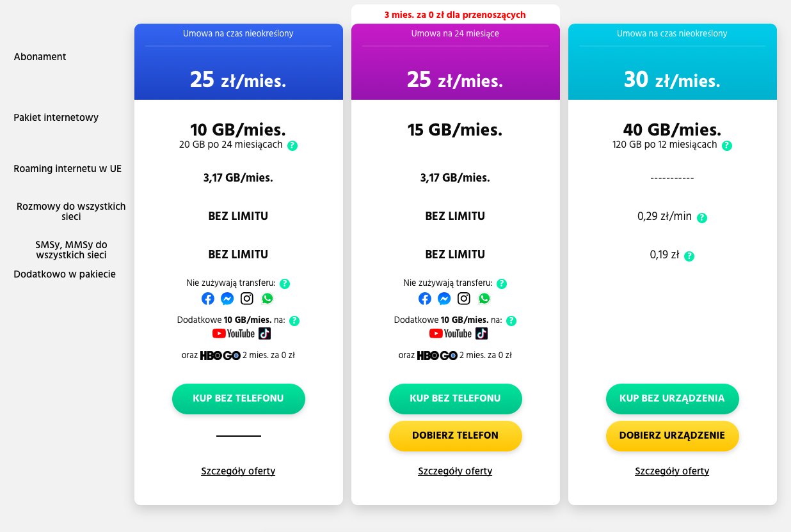Click Messenger icon in first plan

click(227, 299)
